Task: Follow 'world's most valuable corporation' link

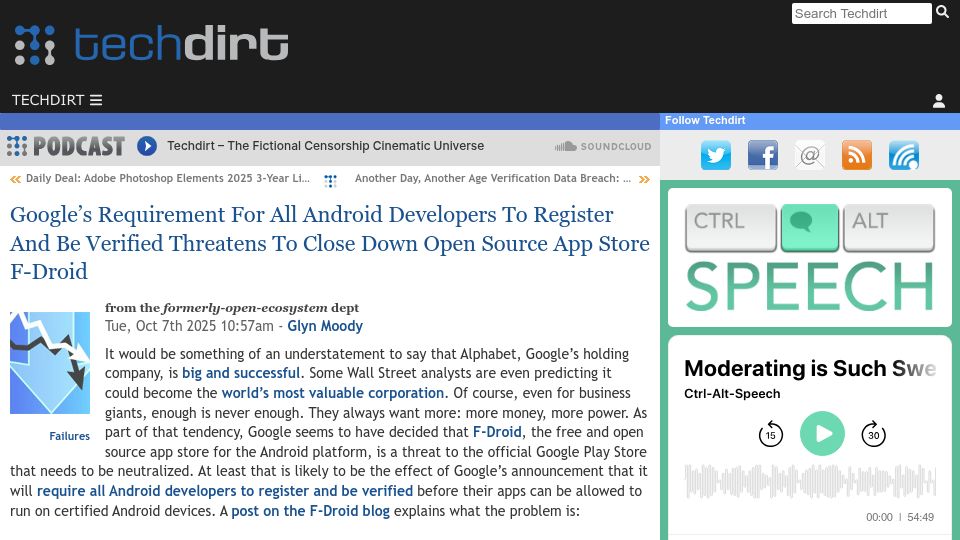Action: 333,392
